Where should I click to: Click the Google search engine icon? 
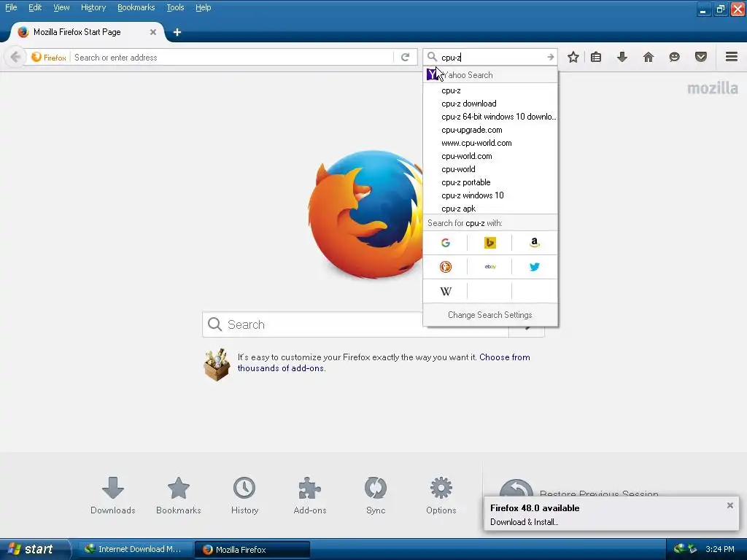tap(446, 243)
